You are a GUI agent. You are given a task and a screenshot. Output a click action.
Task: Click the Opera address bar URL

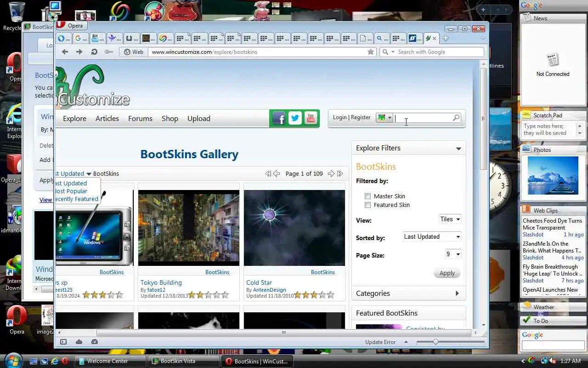[x=204, y=52]
